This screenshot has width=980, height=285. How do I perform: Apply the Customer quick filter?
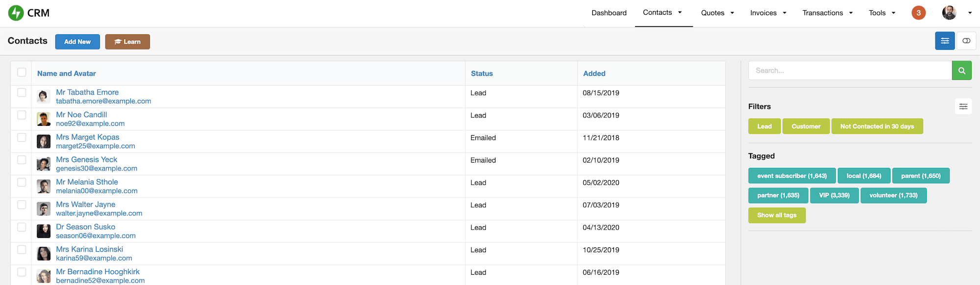(806, 126)
